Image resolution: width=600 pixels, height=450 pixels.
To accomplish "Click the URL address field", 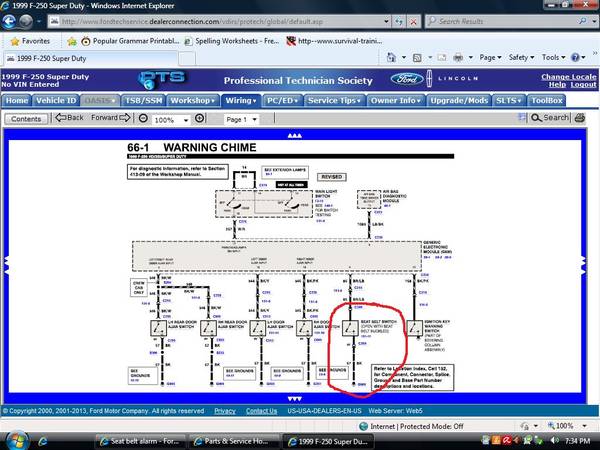I will pyautogui.click(x=220, y=21).
